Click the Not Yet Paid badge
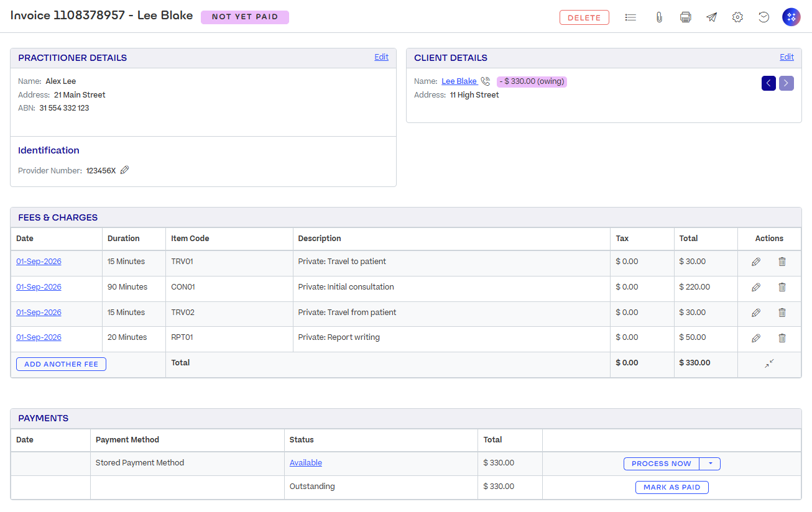 245,17
